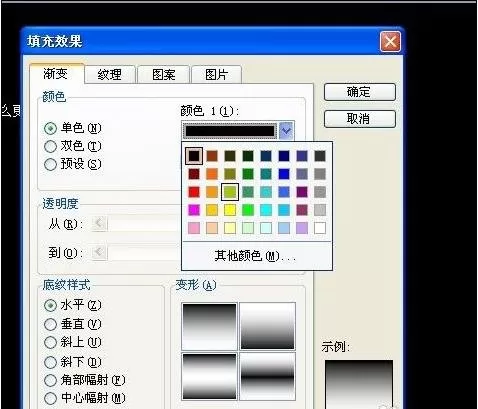Select the purple violet swatch
This screenshot has width=478, height=409.
tap(302, 192)
